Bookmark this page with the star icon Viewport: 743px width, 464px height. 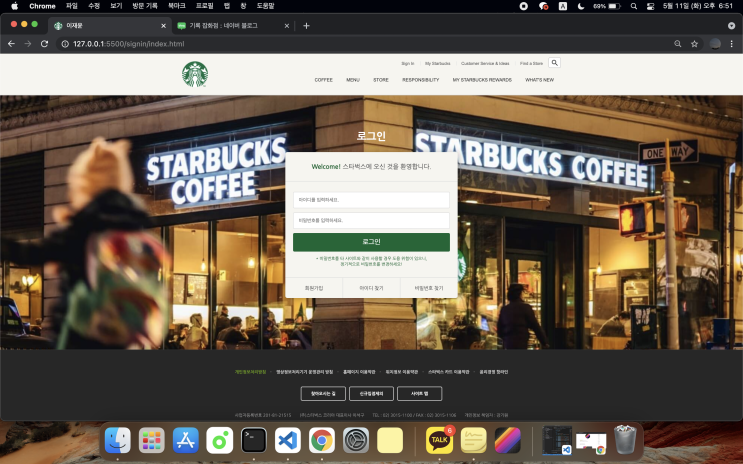click(694, 44)
